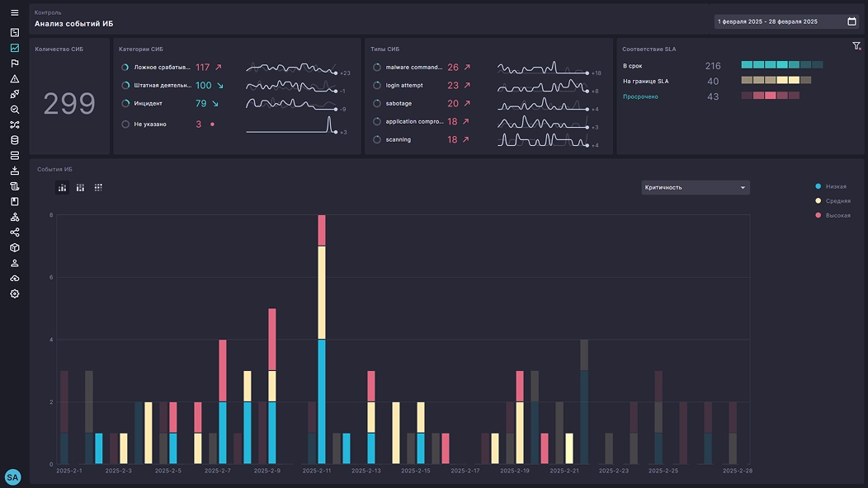The image size is (868, 488).
Task: Switch to stacked bar chart view
Action: [x=62, y=188]
